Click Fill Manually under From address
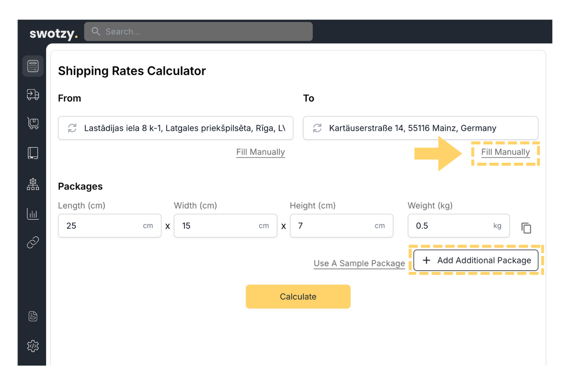574x392 pixels. click(260, 152)
